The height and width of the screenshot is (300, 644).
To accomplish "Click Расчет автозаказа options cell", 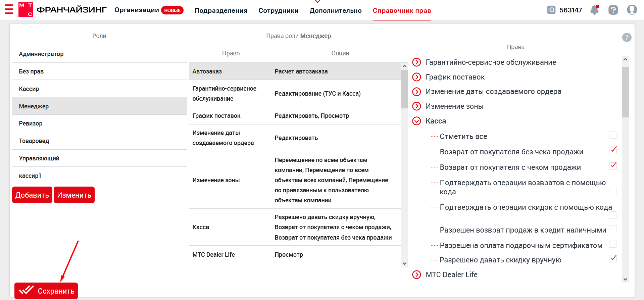I will coord(301,71).
